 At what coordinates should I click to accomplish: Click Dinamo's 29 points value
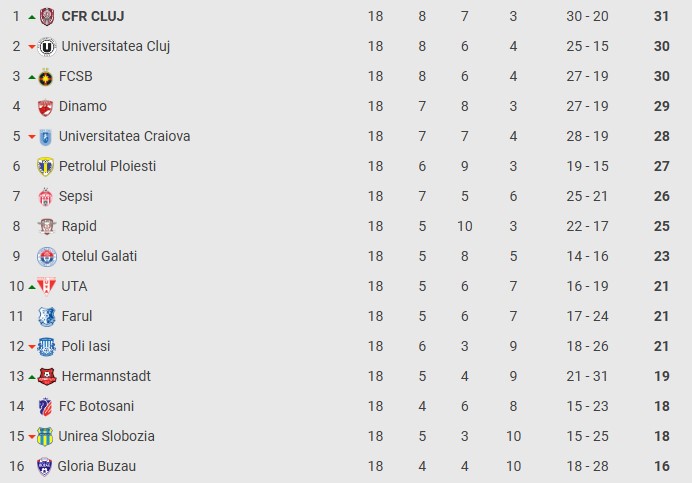661,106
